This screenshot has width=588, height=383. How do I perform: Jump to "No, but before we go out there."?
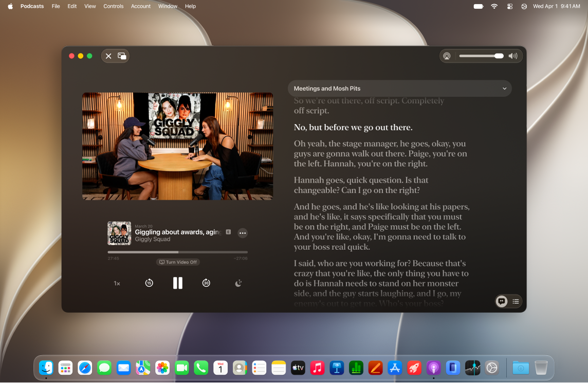[x=353, y=127]
